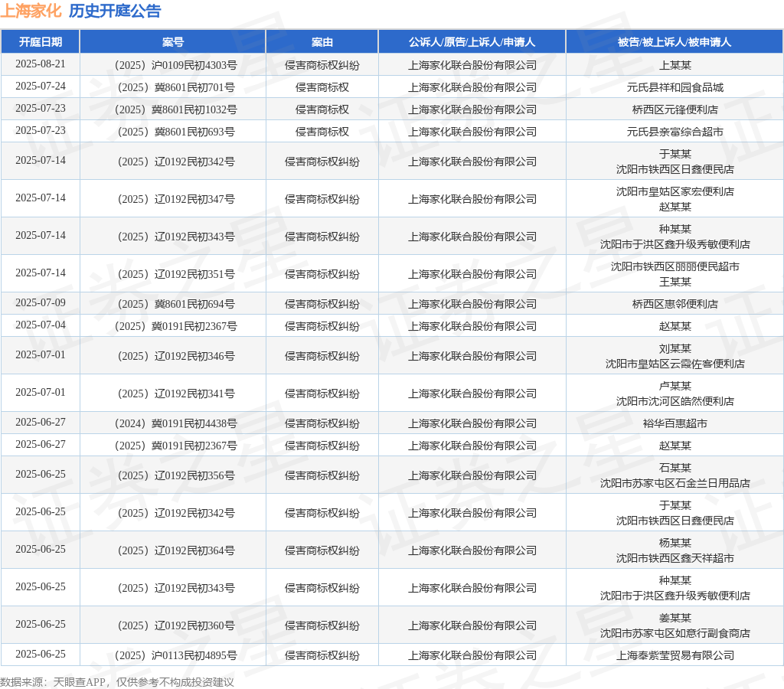
Task: Select defendant 元氏县祥和园食品城
Action: tap(675, 87)
